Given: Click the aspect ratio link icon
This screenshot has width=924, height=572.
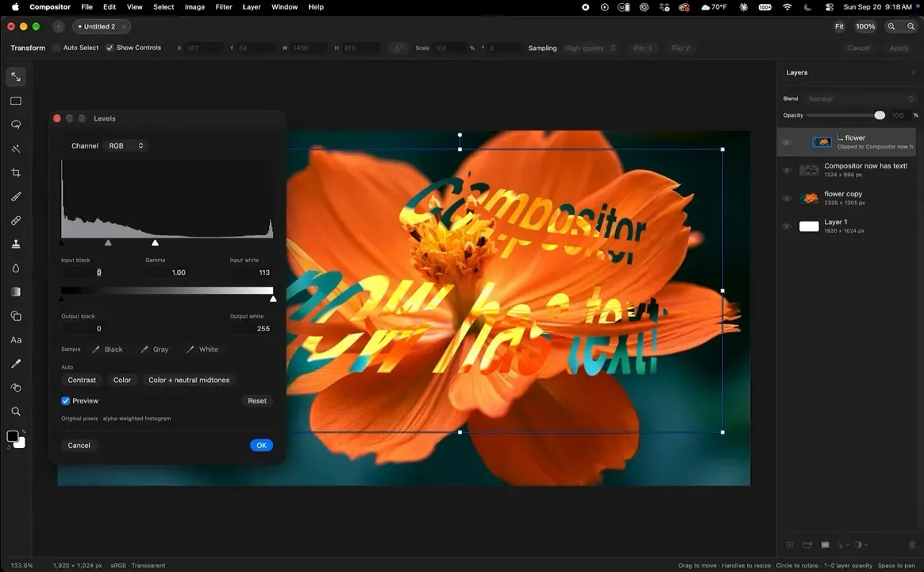Looking at the screenshot, I should point(398,48).
